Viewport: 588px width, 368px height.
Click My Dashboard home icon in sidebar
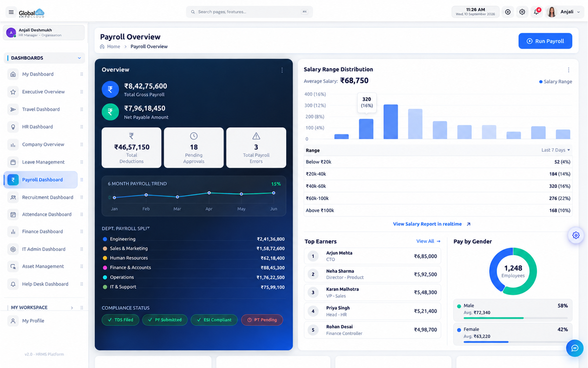click(x=13, y=74)
